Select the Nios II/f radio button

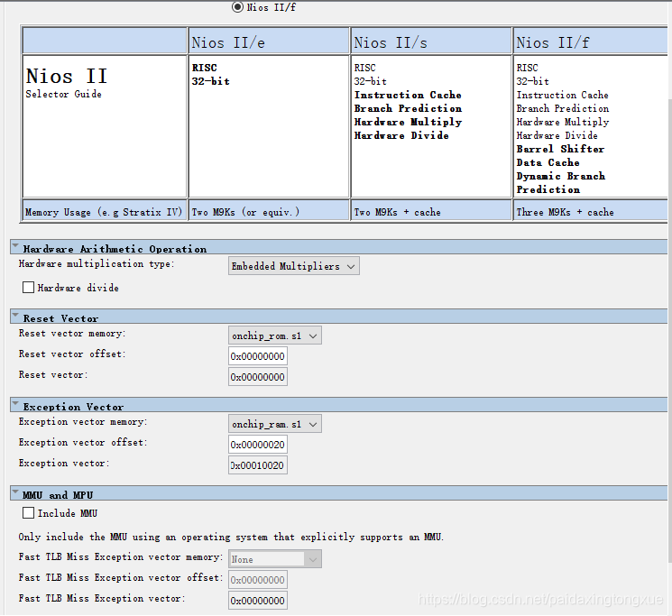[x=237, y=7]
